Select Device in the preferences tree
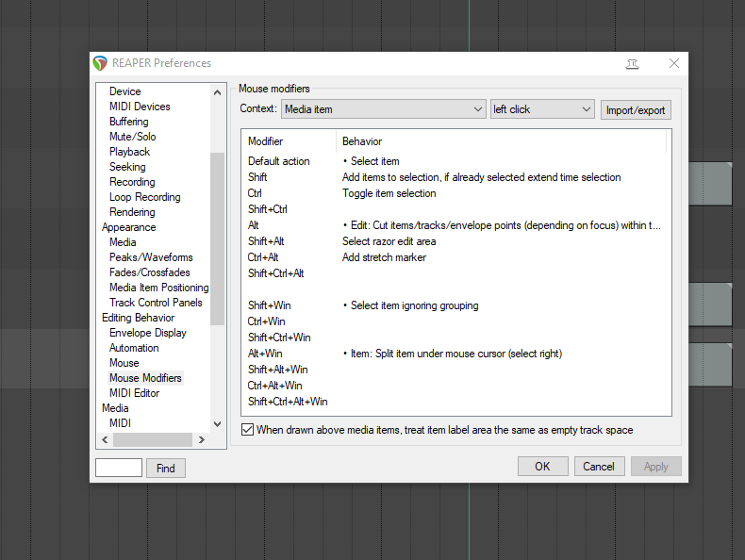 pos(125,91)
